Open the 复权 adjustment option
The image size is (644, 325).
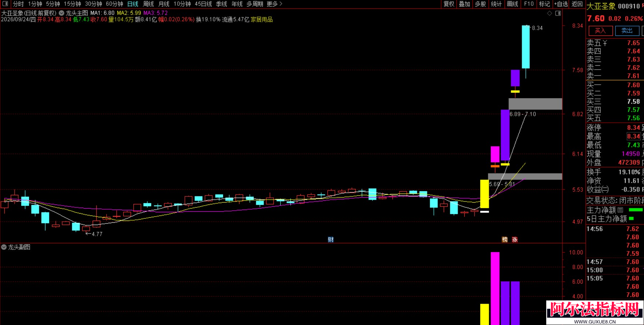coord(449,4)
